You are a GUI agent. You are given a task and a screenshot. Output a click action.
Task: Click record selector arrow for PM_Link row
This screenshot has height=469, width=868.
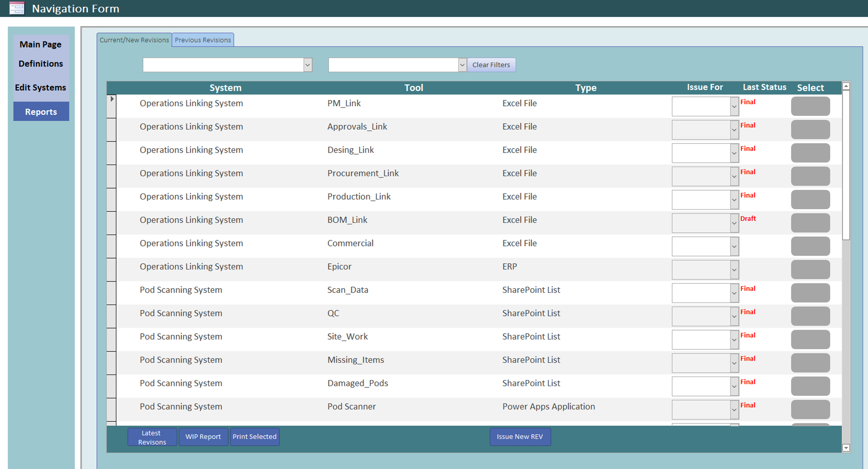click(112, 99)
